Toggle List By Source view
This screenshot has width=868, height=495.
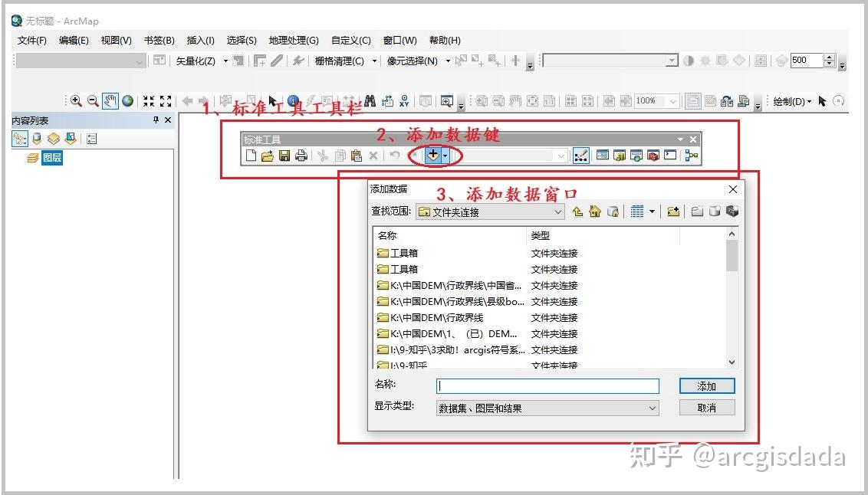tap(37, 139)
